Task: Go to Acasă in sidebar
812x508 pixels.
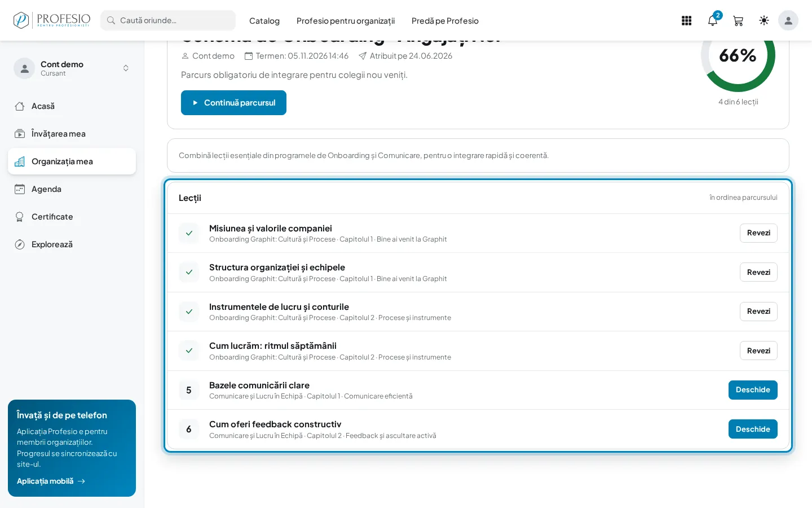Action: 72,106
